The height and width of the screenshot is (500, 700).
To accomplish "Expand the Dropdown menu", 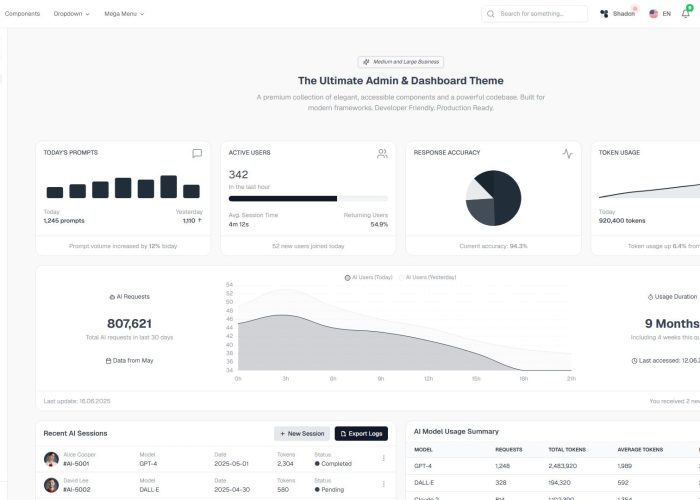I will coord(71,14).
